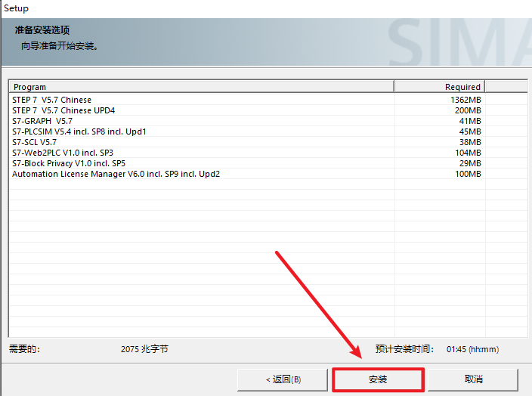Click the 45MB size value
Image resolution: width=532 pixels, height=396 pixels.
click(x=470, y=131)
